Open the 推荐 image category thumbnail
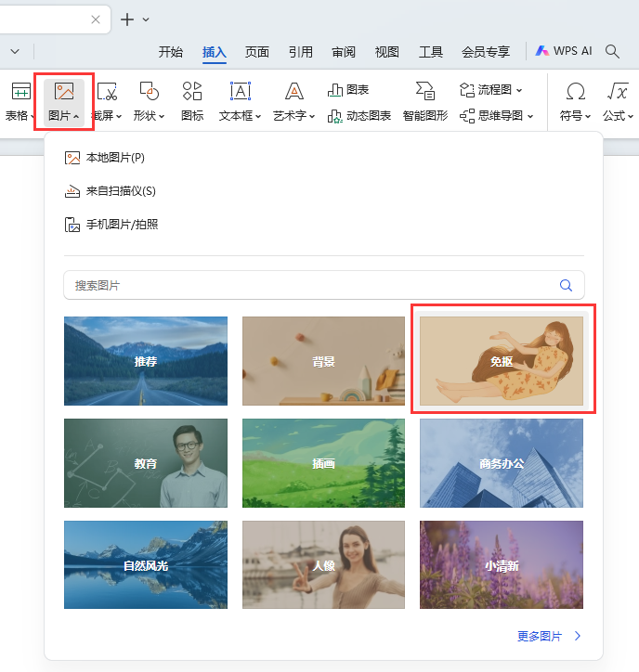 146,361
